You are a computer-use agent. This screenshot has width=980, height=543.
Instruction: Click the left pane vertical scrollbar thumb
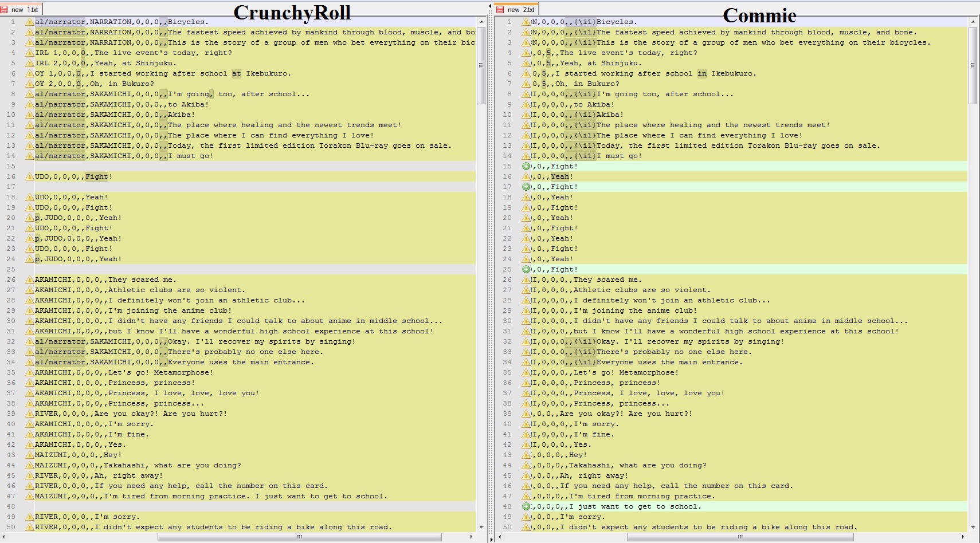coord(481,65)
